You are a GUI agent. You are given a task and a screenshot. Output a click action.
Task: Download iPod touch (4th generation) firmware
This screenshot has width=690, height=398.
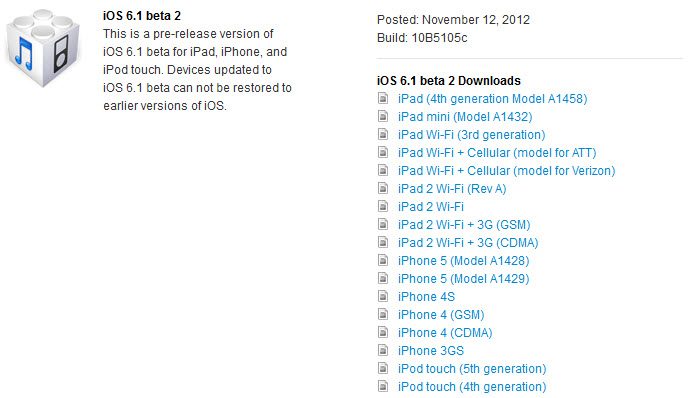(472, 387)
